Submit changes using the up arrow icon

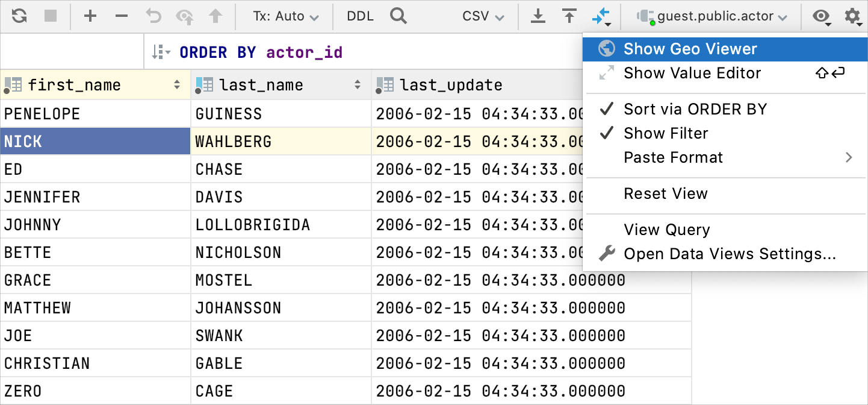(215, 16)
